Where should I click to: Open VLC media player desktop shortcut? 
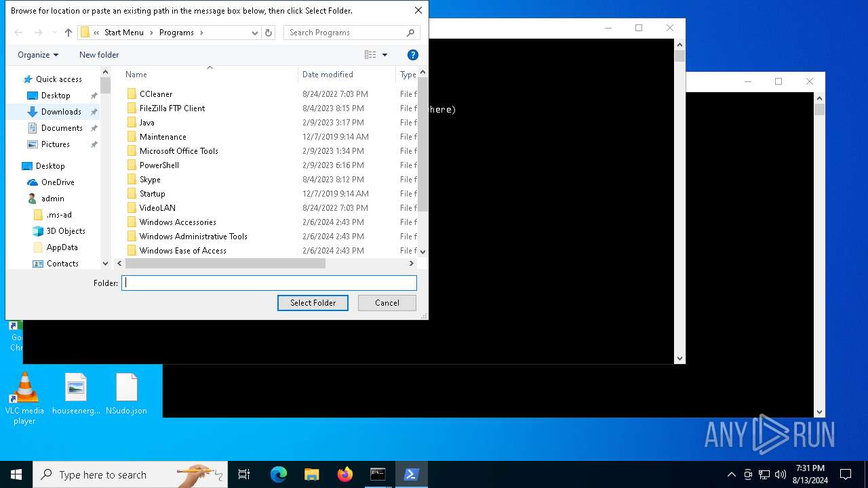pyautogui.click(x=24, y=399)
